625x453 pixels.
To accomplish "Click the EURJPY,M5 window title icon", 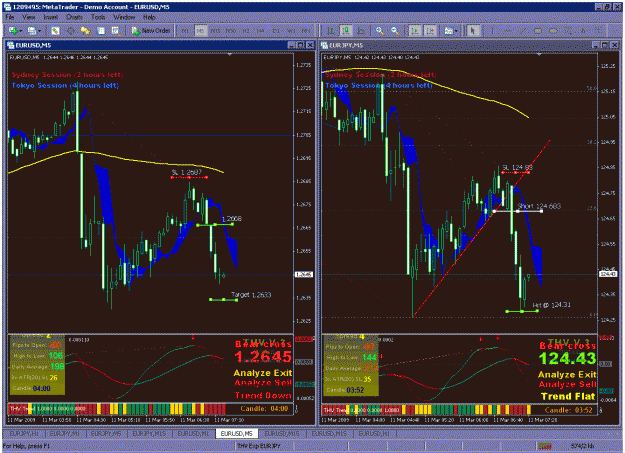I will 324,45.
